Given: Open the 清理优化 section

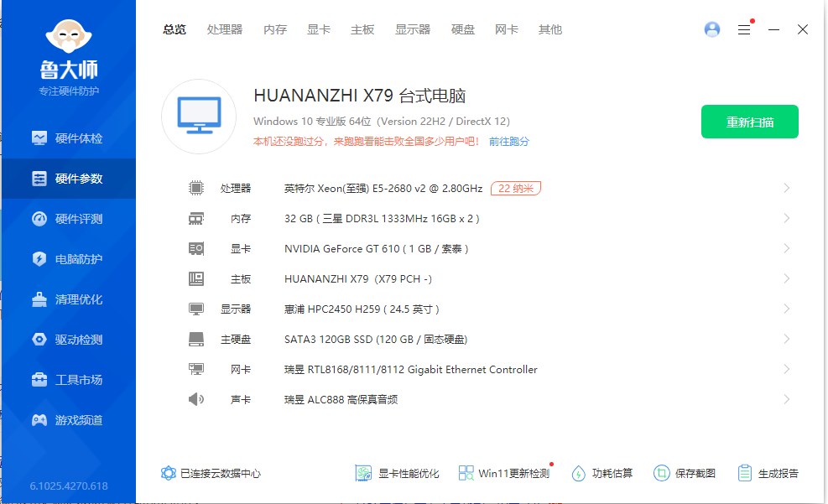Looking at the screenshot, I should 69,299.
